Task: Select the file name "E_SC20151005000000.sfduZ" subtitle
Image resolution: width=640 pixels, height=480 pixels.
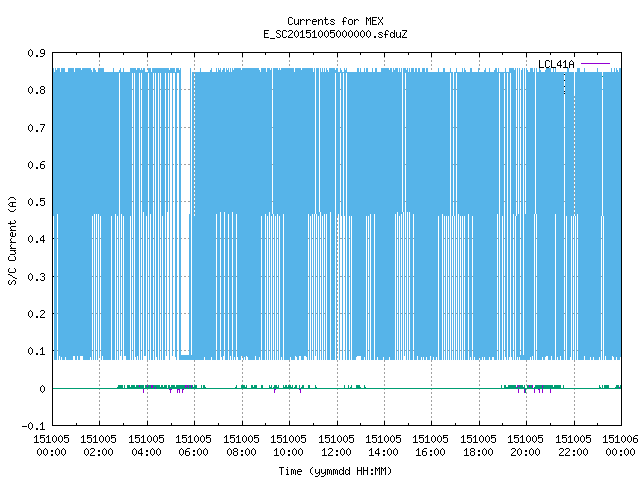Action: click(x=335, y=34)
